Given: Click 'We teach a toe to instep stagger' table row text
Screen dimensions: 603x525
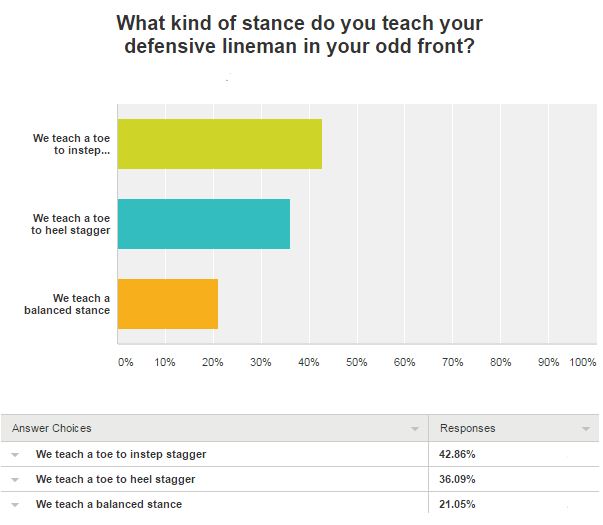Looking at the screenshot, I should 121,454.
